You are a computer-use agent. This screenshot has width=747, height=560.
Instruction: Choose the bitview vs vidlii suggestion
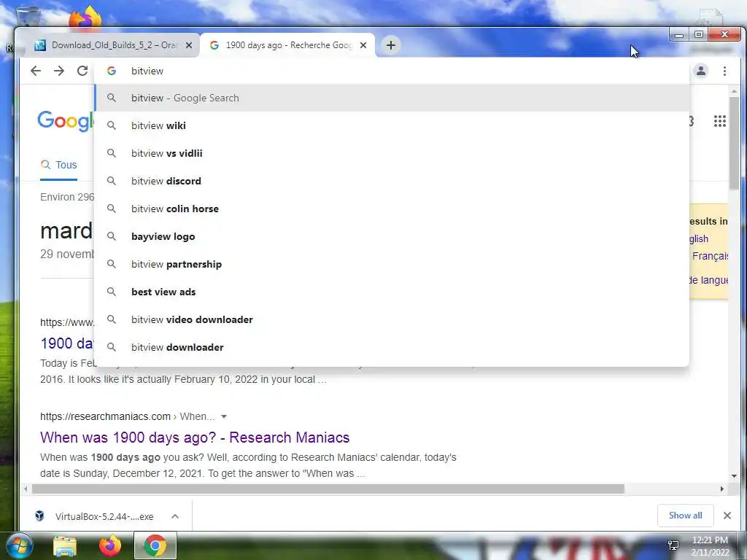pyautogui.click(x=392, y=153)
